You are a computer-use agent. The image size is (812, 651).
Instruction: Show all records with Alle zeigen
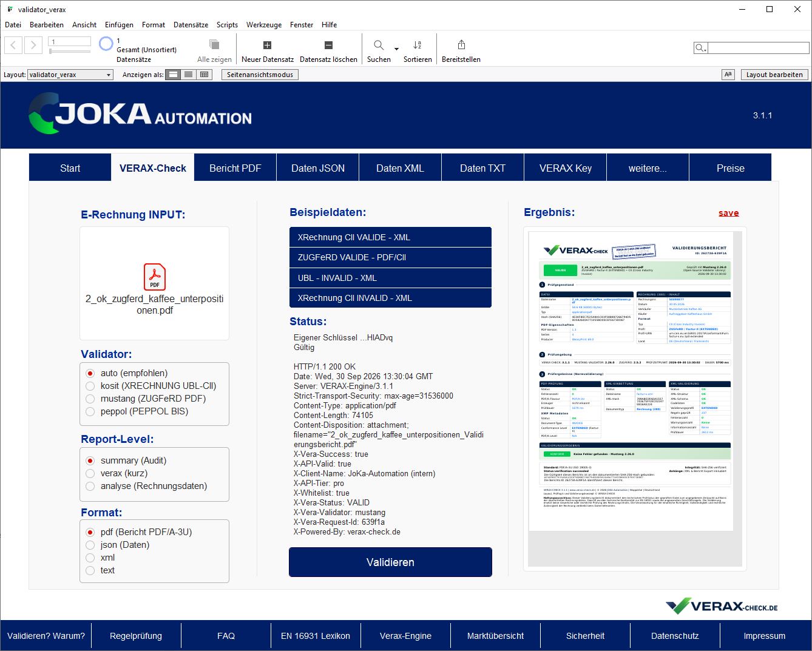point(214,50)
